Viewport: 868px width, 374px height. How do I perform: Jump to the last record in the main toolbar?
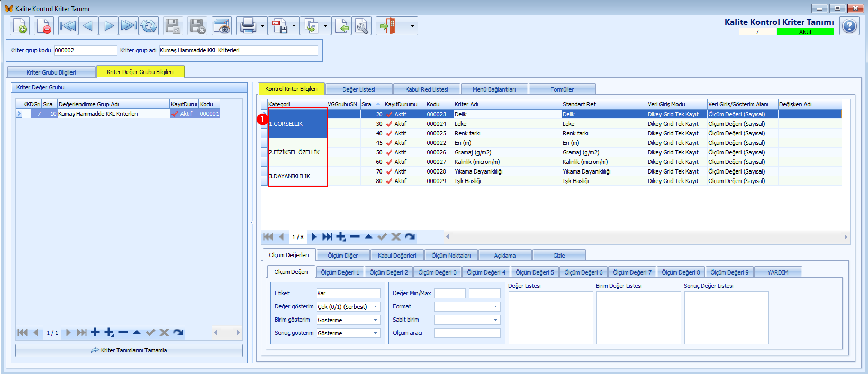pos(128,26)
